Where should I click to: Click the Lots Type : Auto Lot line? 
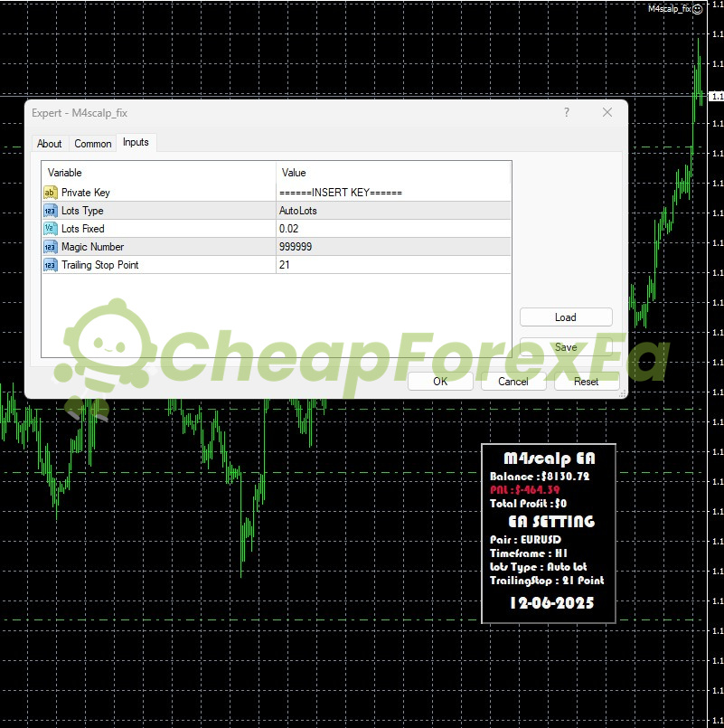(539, 567)
